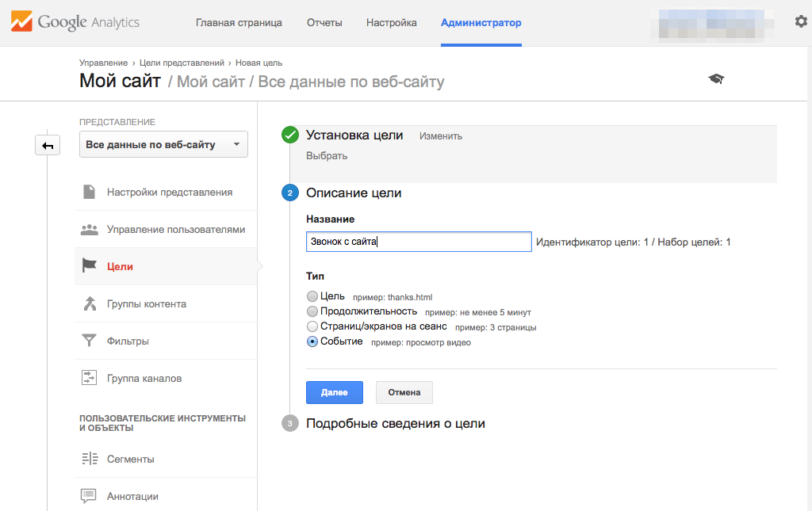812x511 pixels.
Task: Expand step 1 Установка цели section
Action: (x=354, y=135)
